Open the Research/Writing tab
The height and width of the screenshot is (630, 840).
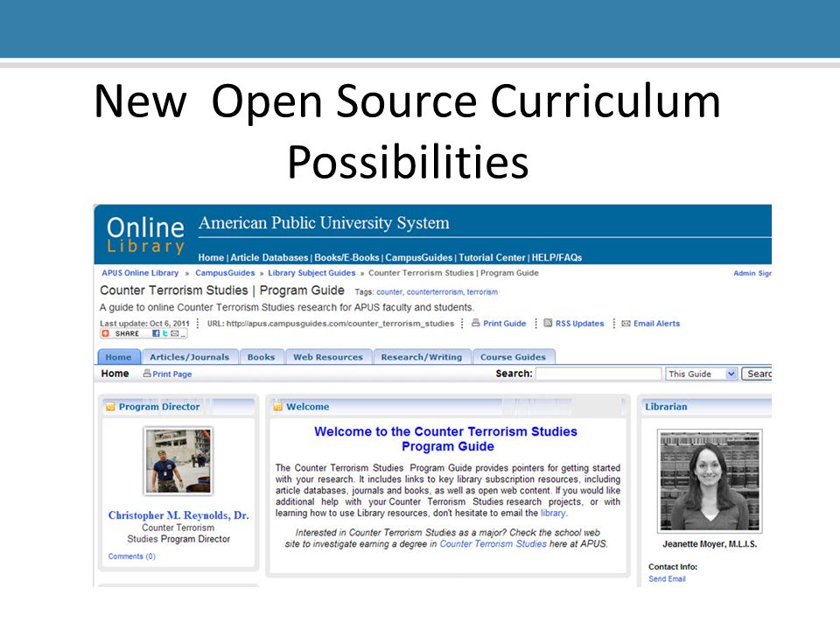[x=422, y=357]
